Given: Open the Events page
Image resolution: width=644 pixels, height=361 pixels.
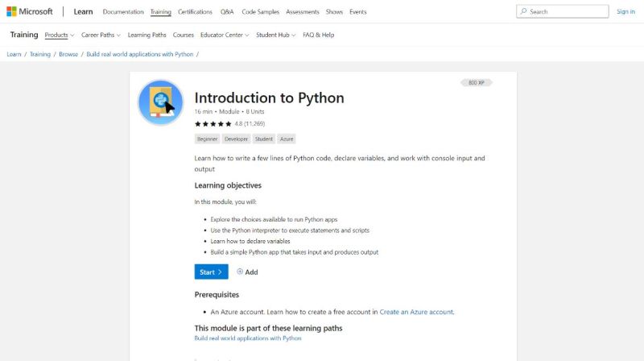Looking at the screenshot, I should [357, 12].
